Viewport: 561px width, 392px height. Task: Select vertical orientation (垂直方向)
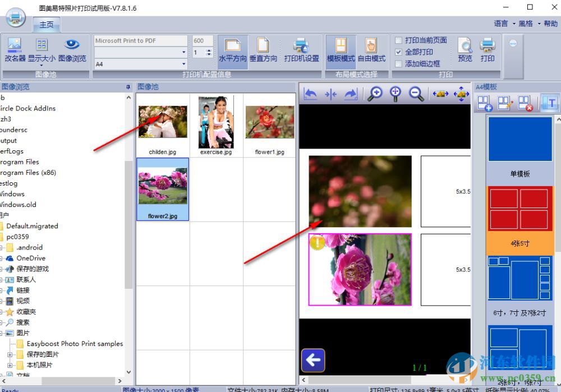click(263, 50)
